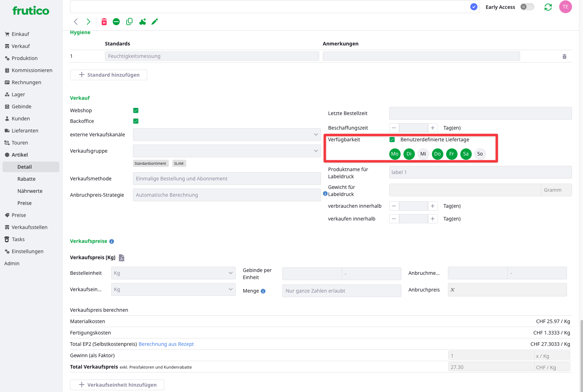This screenshot has height=392, width=583.
Task: Toggle the Early Access switch
Action: (x=527, y=7)
